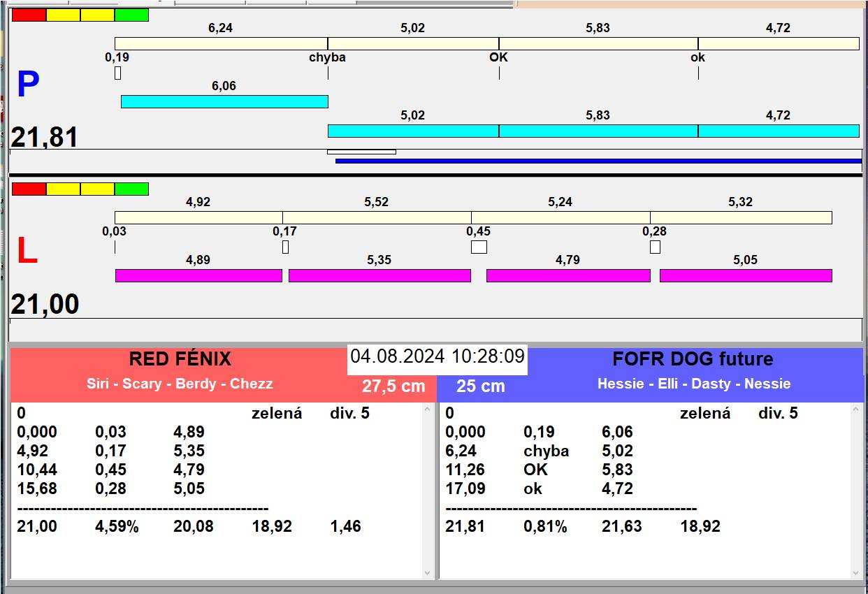Select the magenta bar labeled 4,79
The image size is (868, 594).
568,275
